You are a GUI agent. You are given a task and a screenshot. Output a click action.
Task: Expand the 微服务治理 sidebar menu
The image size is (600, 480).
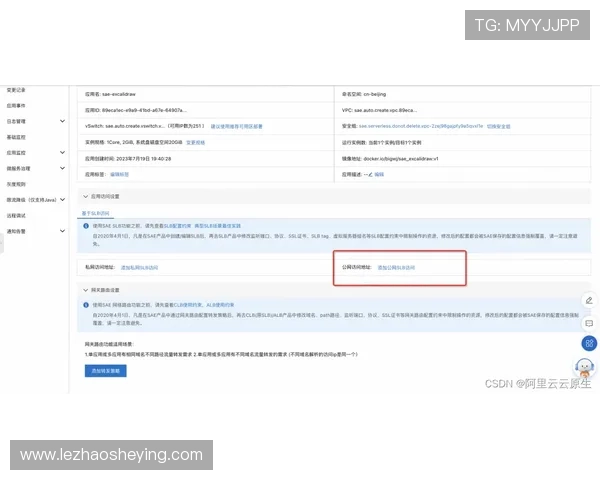63,168
